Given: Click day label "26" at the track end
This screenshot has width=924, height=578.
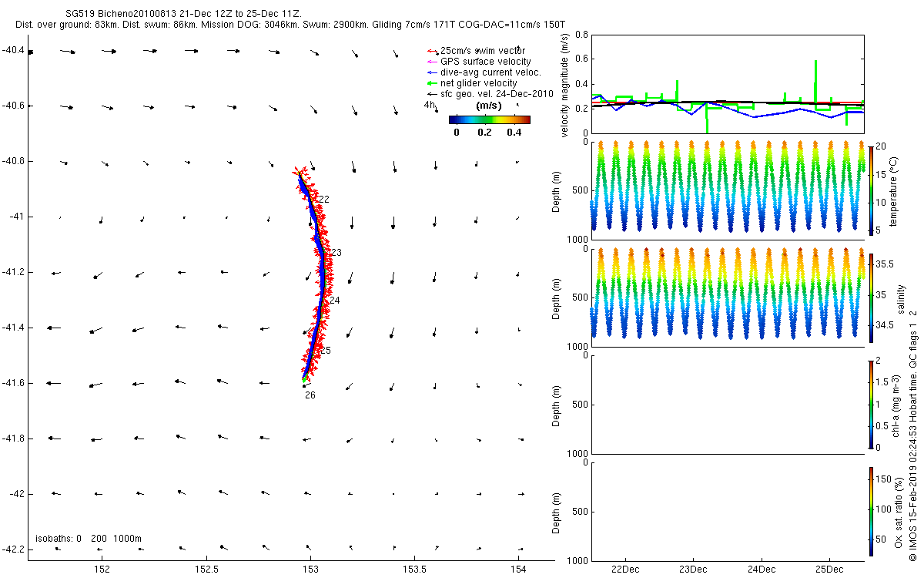Looking at the screenshot, I should (x=310, y=395).
